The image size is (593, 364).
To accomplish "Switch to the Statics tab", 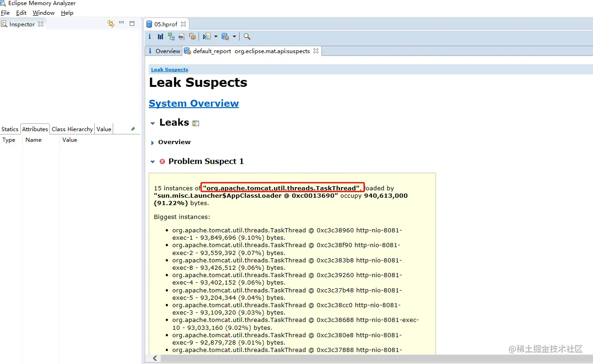I will pos(10,129).
